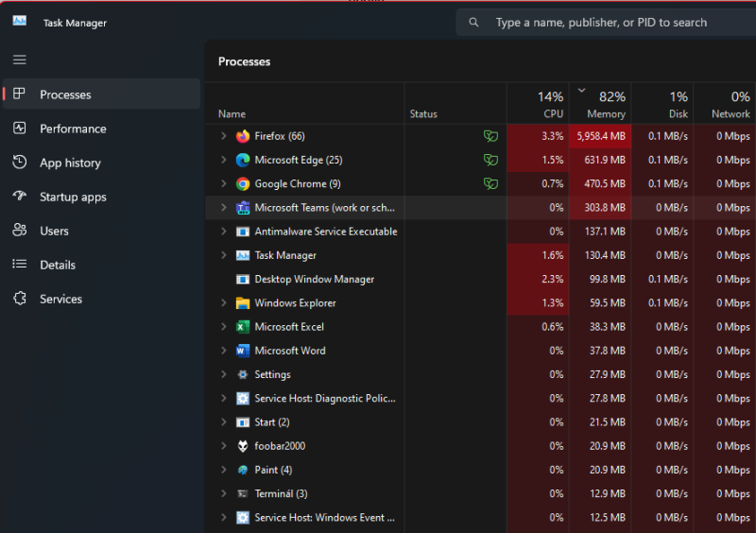Click the Firefox process icon
Screen dimensions: 756x533
[x=243, y=136]
